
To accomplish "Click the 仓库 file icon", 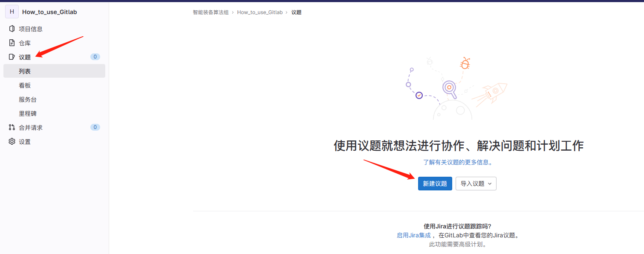I will tap(12, 43).
